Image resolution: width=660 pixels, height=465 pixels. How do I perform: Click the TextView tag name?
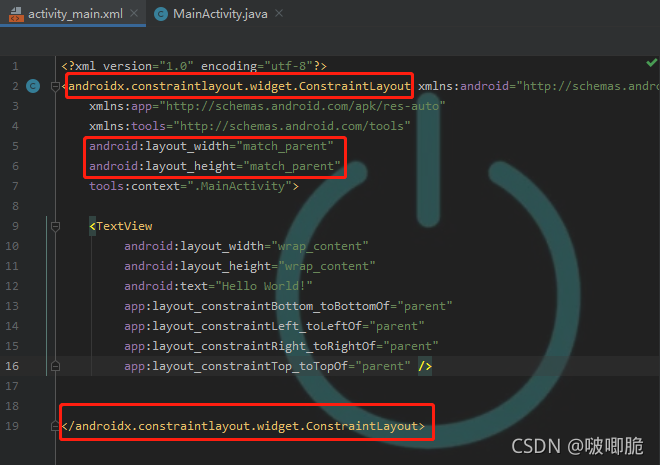click(124, 226)
